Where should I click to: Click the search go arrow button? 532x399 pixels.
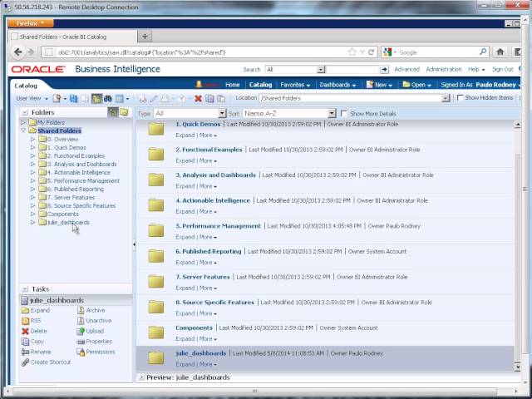(x=384, y=70)
